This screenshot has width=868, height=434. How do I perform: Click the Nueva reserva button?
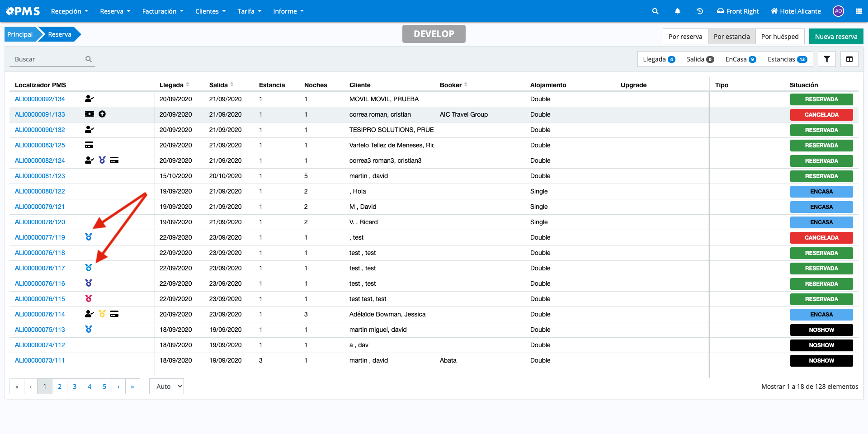[835, 37]
